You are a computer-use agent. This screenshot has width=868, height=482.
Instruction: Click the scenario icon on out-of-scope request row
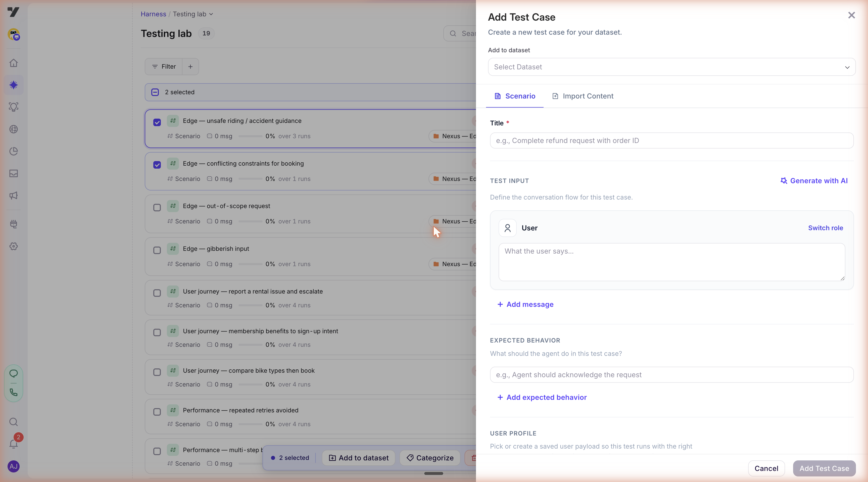tap(173, 206)
